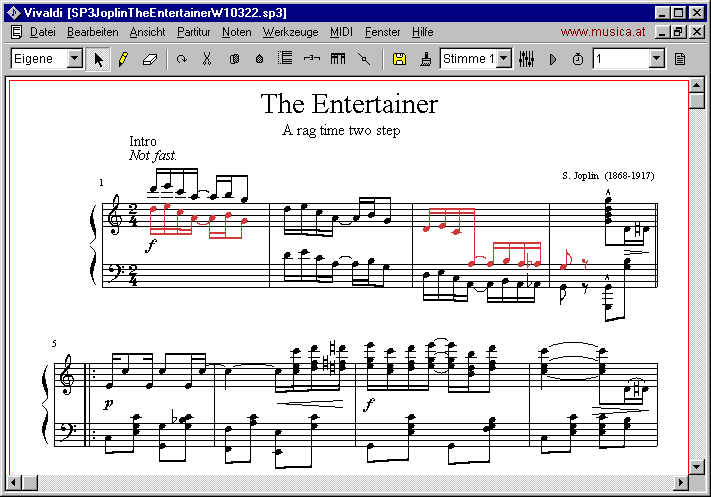711x497 pixels.
Task: Click the bass clef of the first system
Action: [116, 272]
